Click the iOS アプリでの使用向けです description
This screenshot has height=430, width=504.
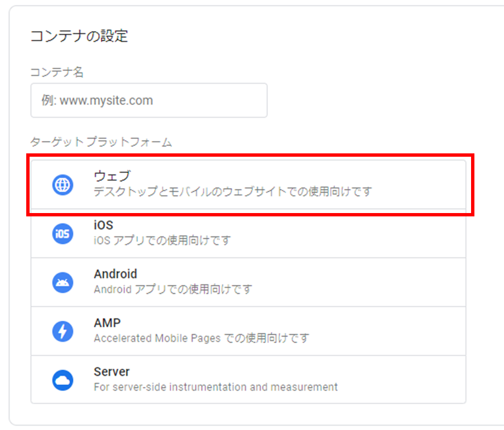[162, 240]
